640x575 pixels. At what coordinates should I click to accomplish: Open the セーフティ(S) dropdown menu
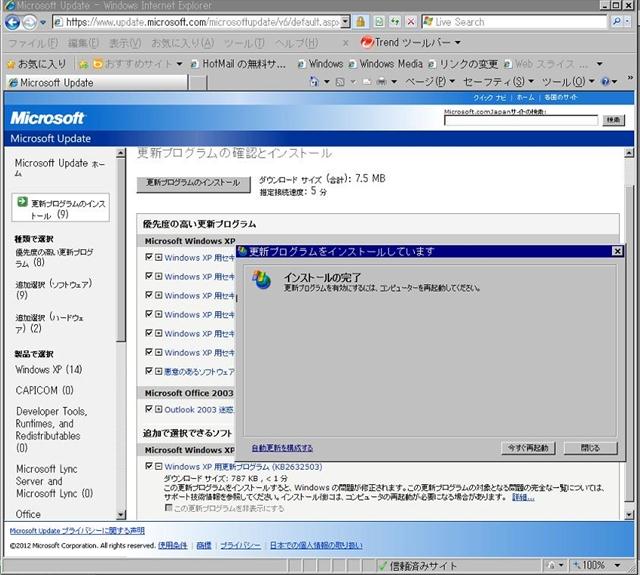point(498,82)
